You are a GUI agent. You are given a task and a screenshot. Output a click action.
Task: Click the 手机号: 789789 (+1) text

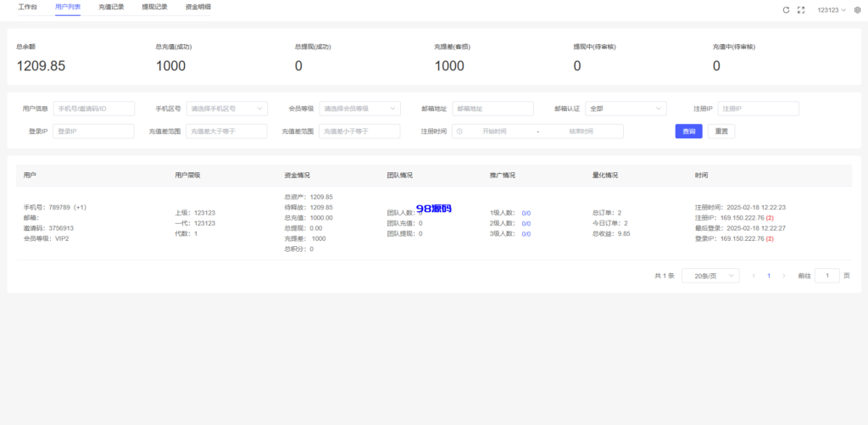tap(55, 207)
